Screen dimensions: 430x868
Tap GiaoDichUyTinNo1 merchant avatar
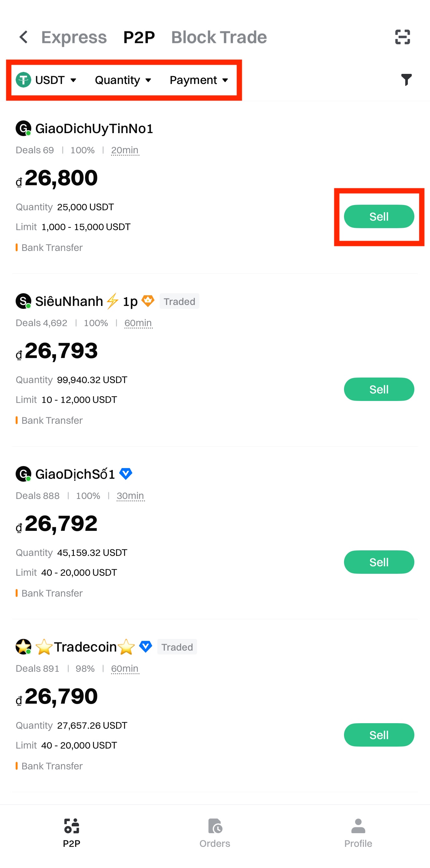pyautogui.click(x=23, y=128)
